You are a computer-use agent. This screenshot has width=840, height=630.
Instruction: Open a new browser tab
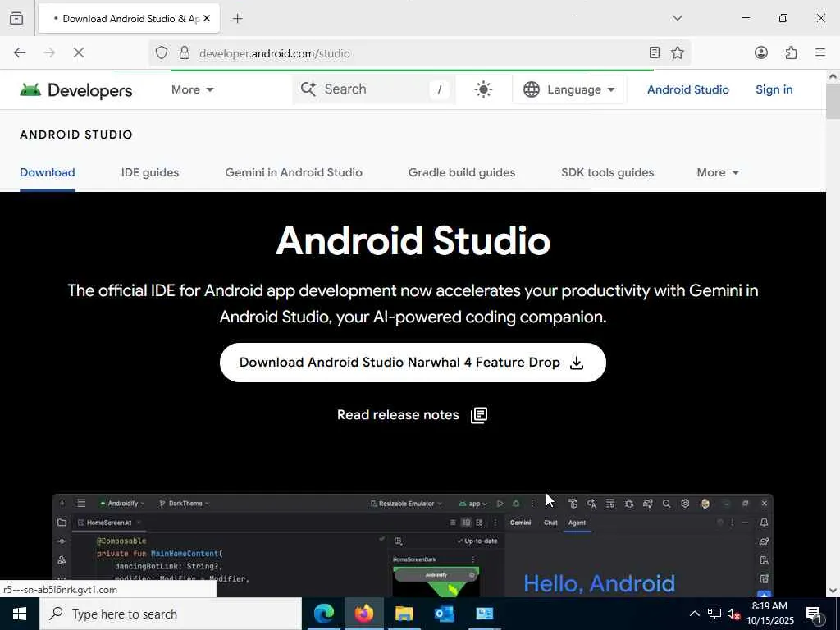(x=237, y=19)
